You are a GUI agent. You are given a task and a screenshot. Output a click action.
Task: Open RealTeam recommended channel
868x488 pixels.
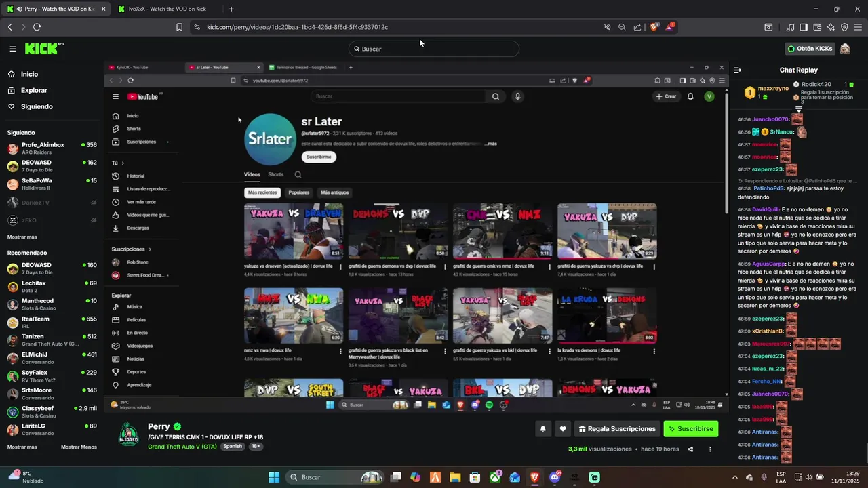point(52,322)
